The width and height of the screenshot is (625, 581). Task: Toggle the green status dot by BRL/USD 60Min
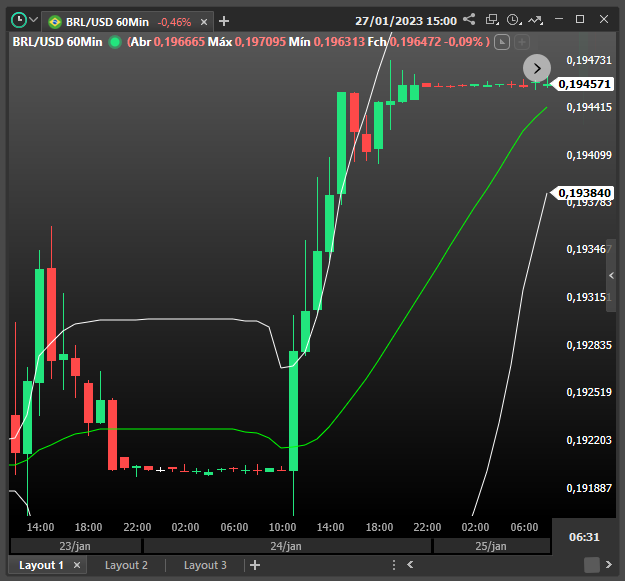115,41
